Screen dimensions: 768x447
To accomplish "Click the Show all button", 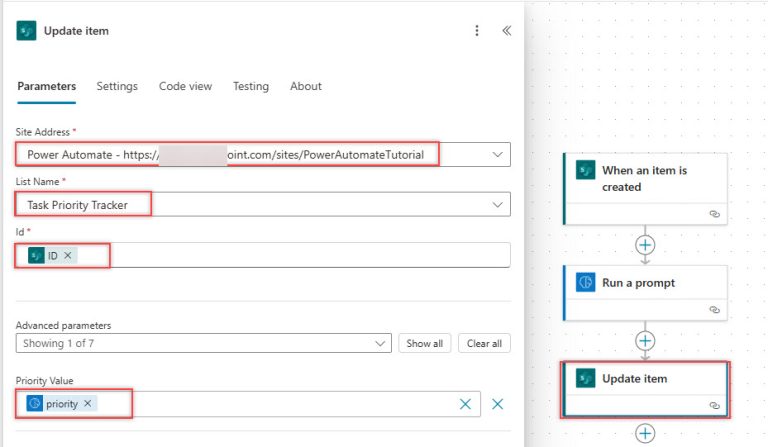I will click(424, 343).
